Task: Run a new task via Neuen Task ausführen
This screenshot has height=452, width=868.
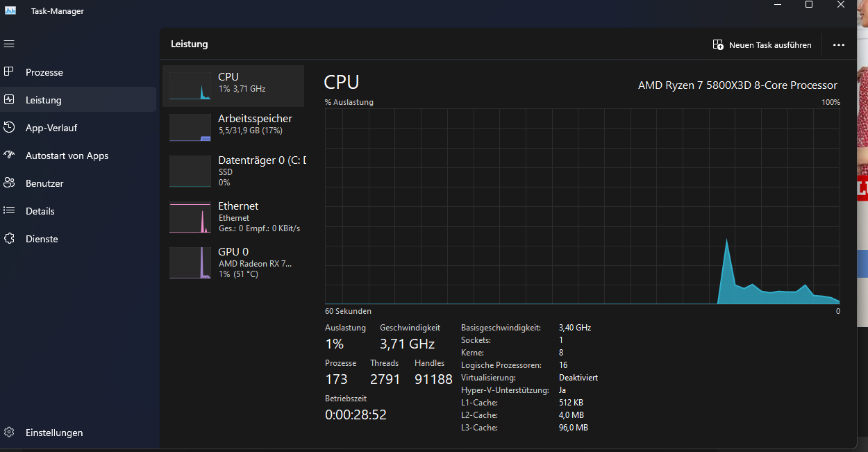Action: coord(762,44)
